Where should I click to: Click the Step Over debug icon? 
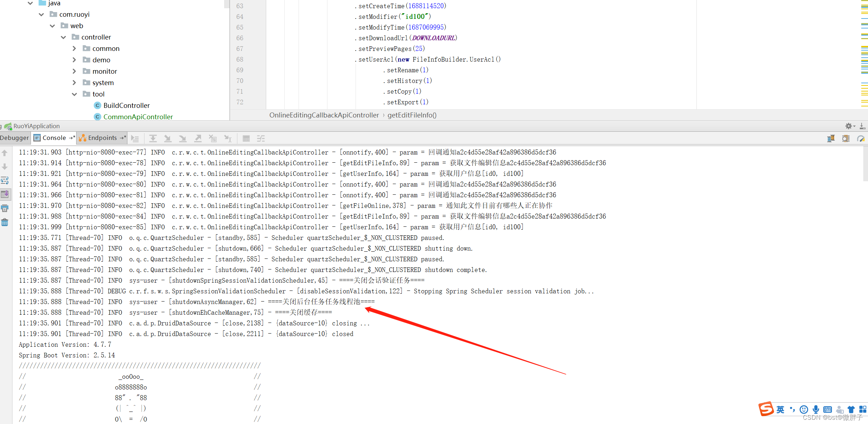coord(153,138)
